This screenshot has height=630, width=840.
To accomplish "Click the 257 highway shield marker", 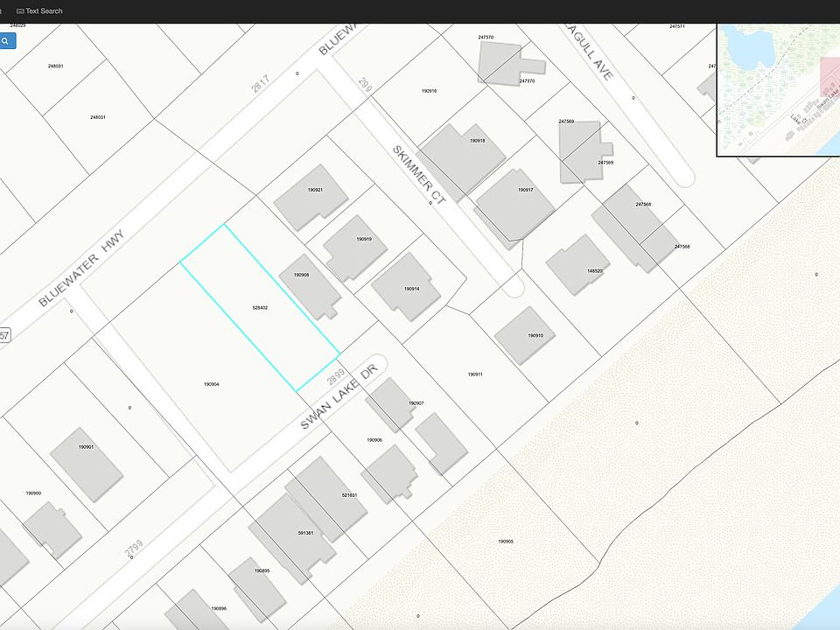I will tap(4, 336).
